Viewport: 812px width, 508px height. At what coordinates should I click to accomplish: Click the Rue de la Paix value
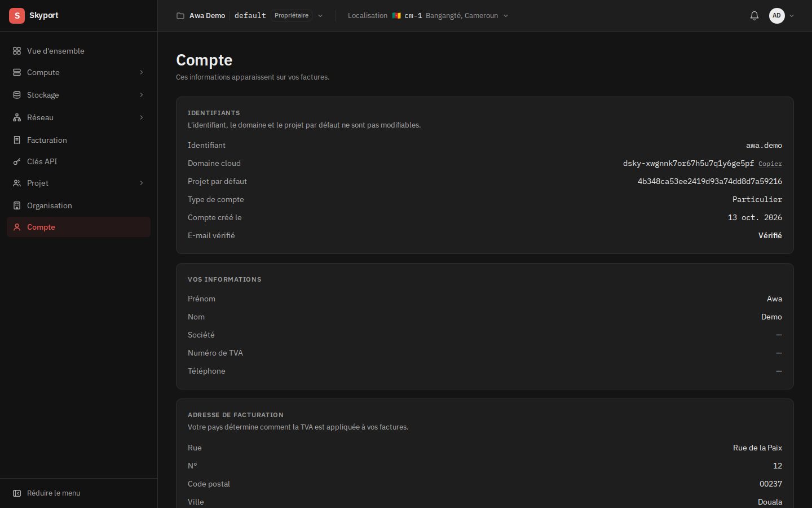(x=757, y=448)
